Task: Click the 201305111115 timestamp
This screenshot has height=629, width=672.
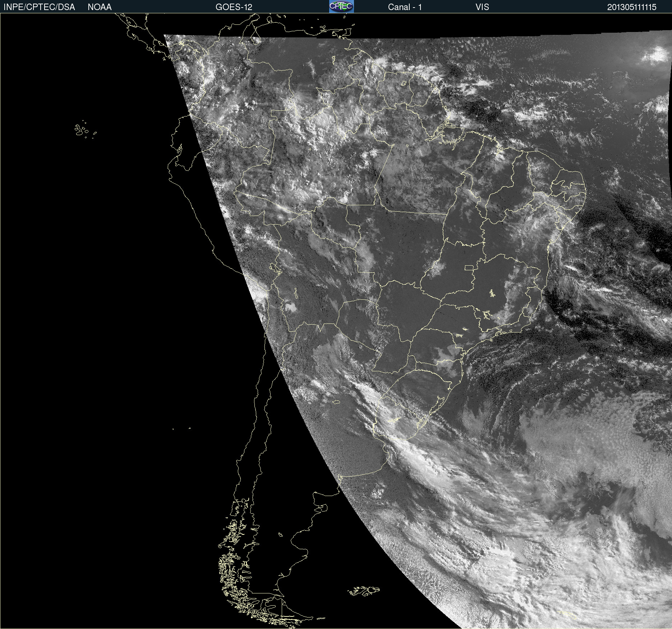Action: pos(632,7)
